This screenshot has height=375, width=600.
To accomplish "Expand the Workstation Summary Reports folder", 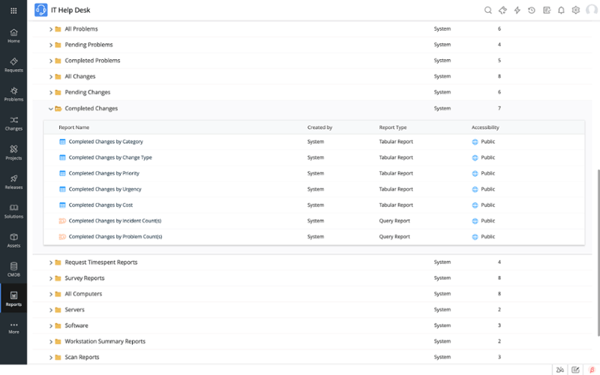I will point(51,342).
